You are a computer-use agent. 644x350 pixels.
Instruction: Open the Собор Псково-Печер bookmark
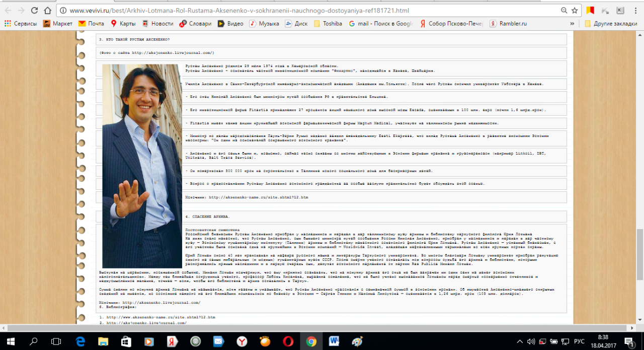point(451,23)
